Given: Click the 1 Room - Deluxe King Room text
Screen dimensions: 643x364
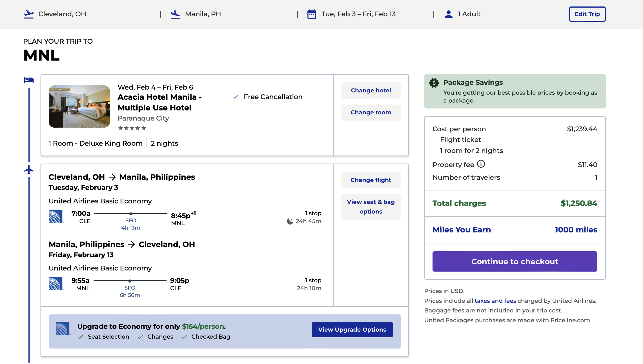Looking at the screenshot, I should (x=96, y=143).
